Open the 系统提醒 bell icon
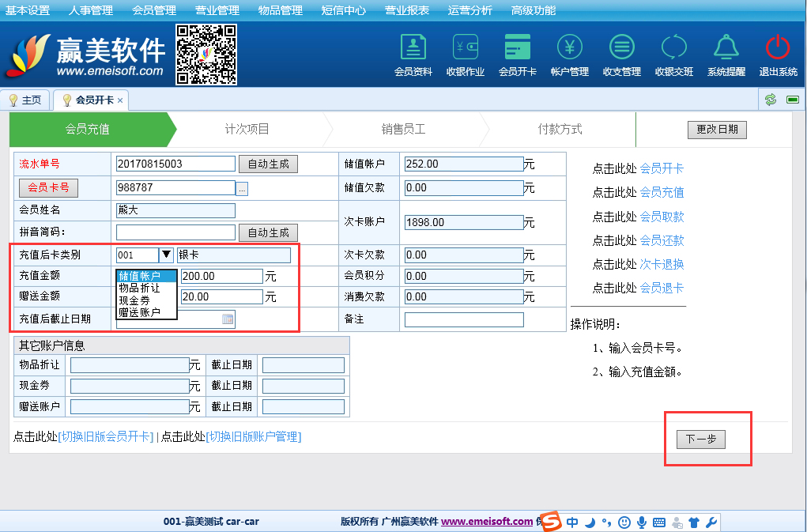This screenshot has height=532, width=807. click(726, 49)
